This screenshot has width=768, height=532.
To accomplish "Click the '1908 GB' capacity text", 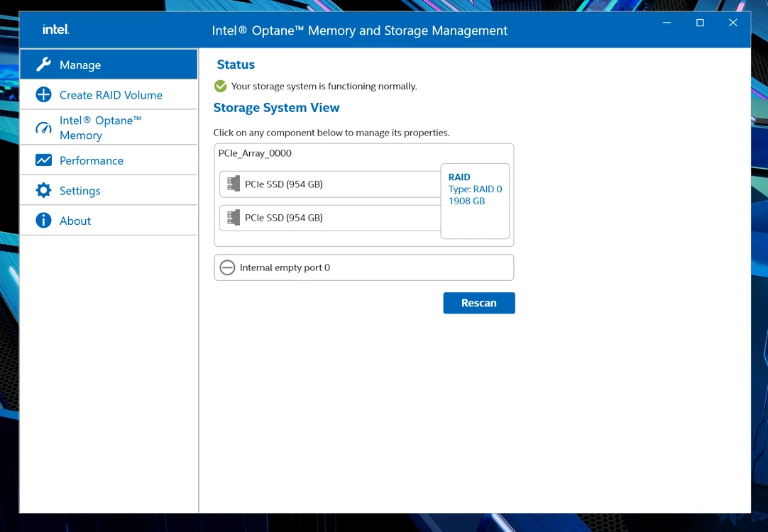I will click(467, 201).
